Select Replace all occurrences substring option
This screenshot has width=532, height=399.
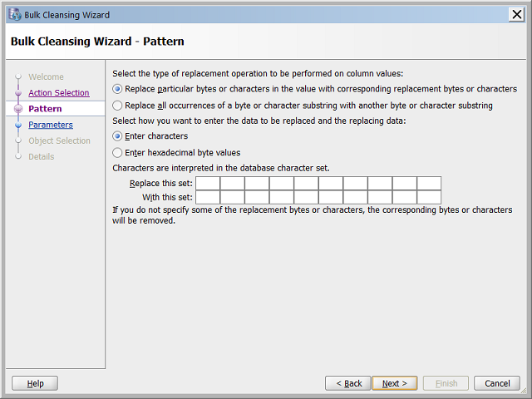coord(117,106)
